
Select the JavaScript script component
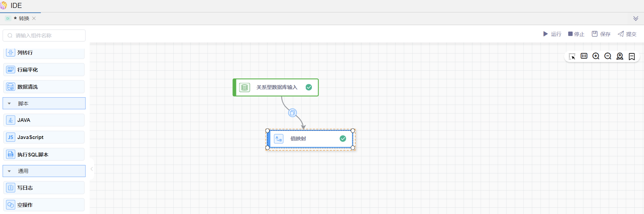(x=44, y=137)
